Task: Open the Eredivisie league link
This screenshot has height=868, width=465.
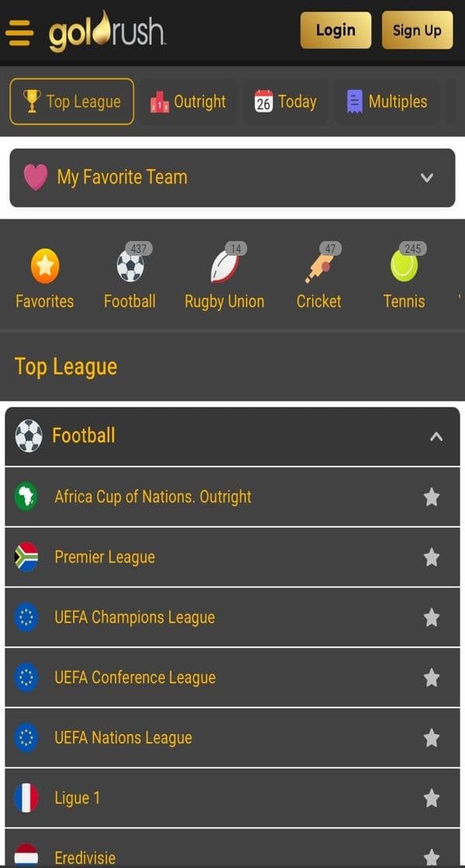Action: click(x=84, y=857)
